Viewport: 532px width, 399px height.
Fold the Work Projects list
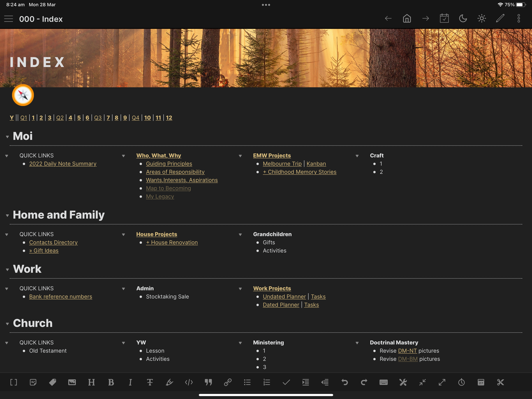[x=240, y=289]
